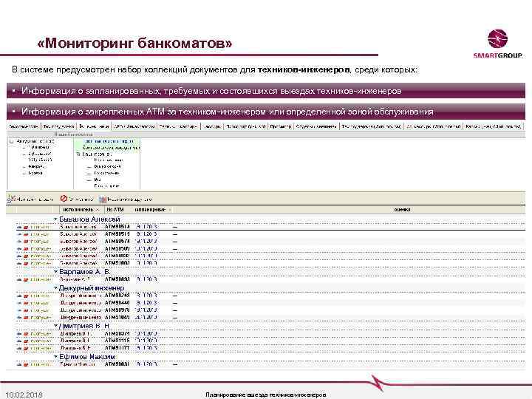The height and width of the screenshot is (399, 532).
Task: Click the calendar icon in the toolbar
Action: [x=103, y=199]
